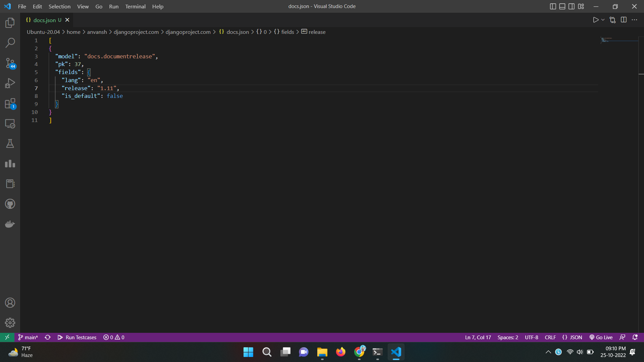Open the Testing view
644x362 pixels.
tap(10, 143)
